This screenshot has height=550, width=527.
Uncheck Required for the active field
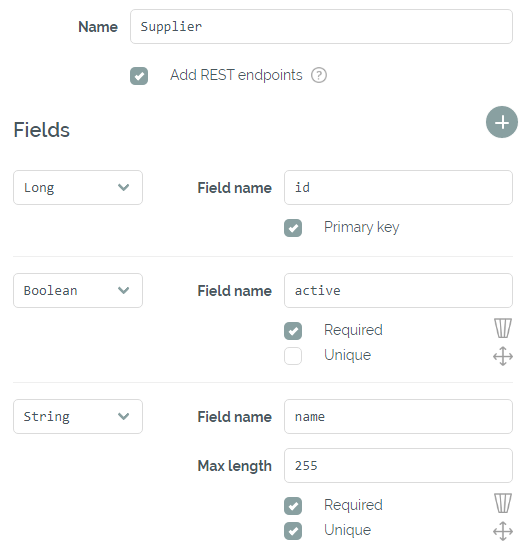click(x=293, y=331)
